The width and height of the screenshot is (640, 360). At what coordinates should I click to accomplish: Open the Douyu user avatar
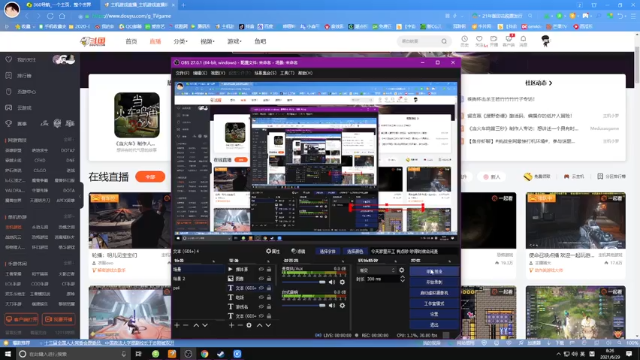(x=545, y=41)
